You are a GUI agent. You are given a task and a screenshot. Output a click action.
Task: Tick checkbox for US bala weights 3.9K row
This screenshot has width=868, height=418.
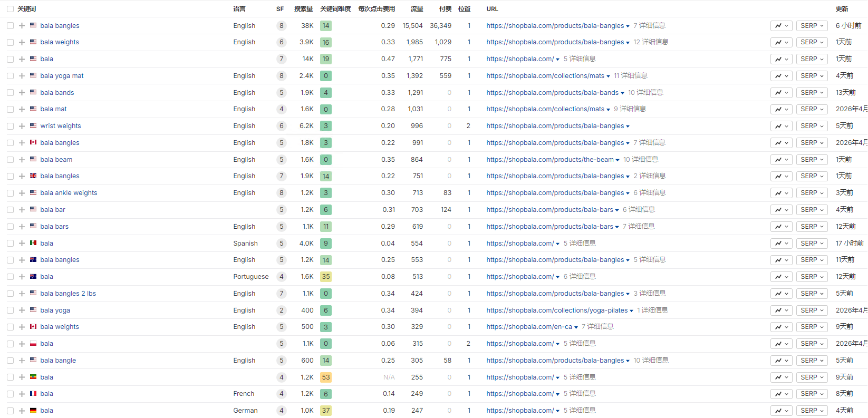tap(10, 42)
